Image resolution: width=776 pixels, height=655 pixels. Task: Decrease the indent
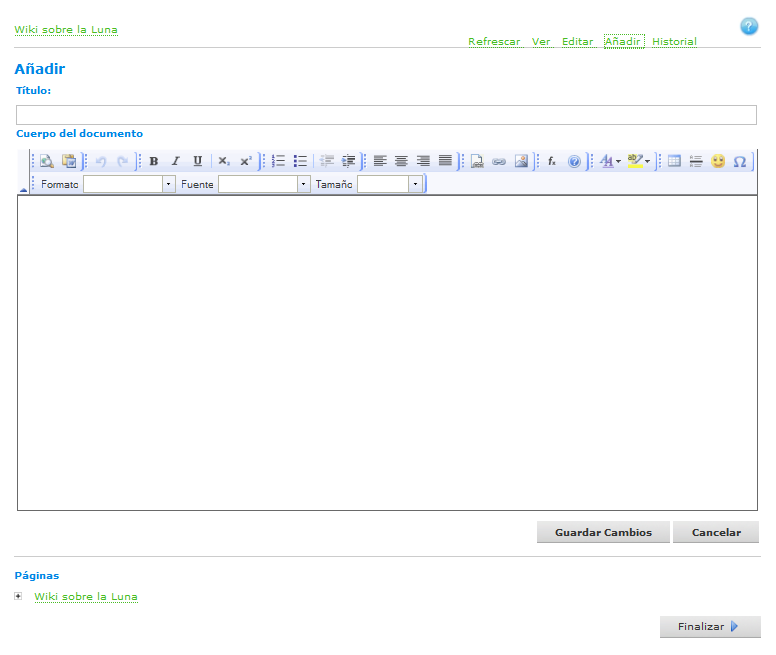pos(327,161)
